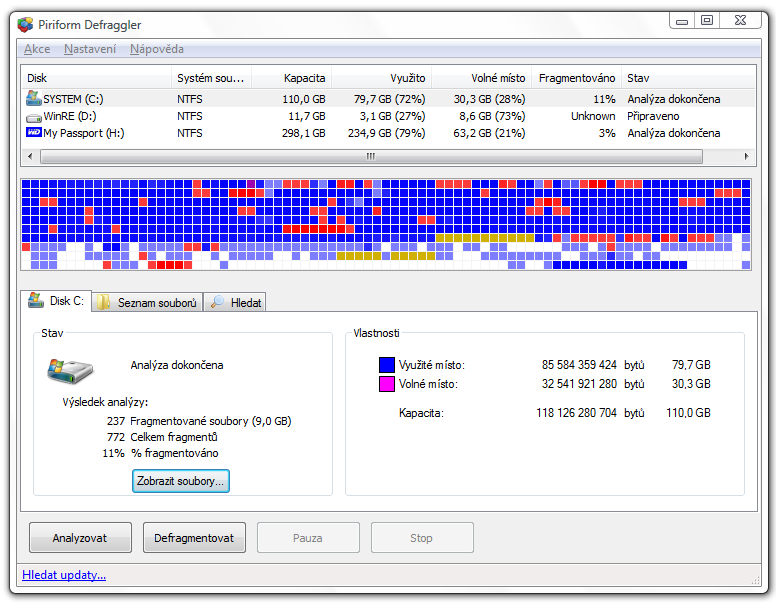Click the 32 541 921 280 bytes value
This screenshot has width=776, height=603.
coord(579,384)
